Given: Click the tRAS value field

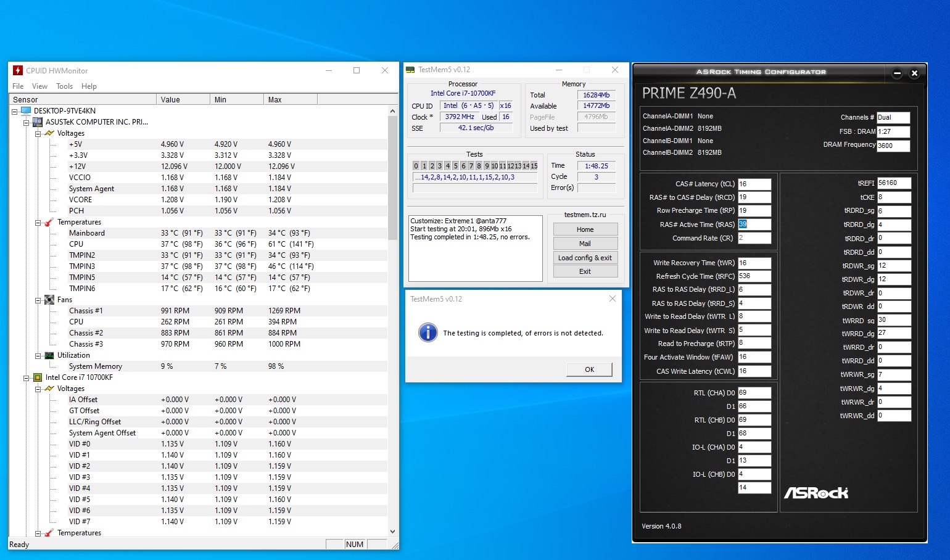Looking at the screenshot, I should click(754, 224).
